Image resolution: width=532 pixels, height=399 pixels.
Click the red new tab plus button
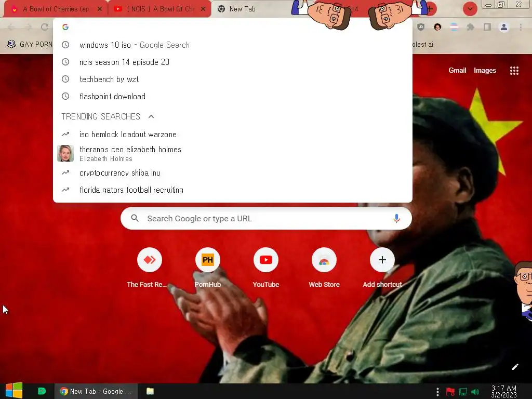point(430,9)
